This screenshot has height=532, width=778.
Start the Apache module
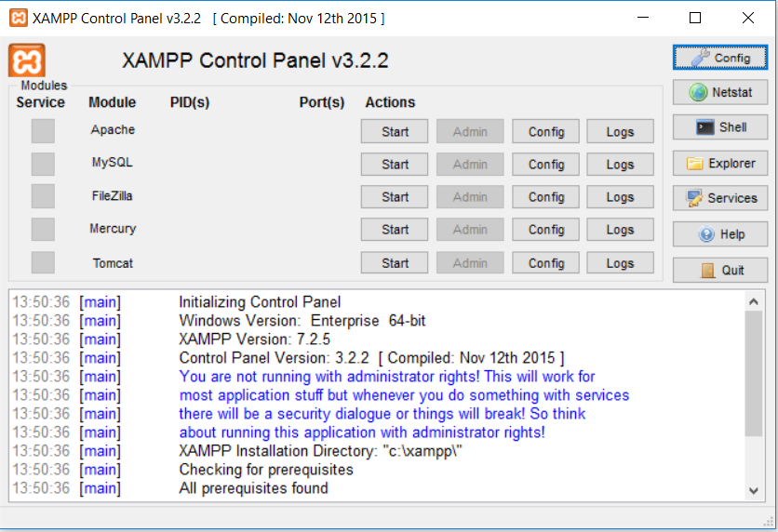(x=395, y=132)
